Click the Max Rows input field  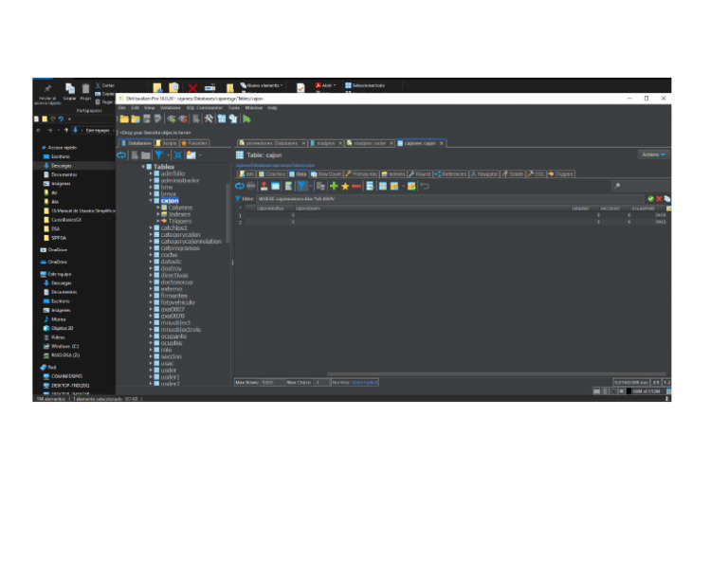point(271,383)
